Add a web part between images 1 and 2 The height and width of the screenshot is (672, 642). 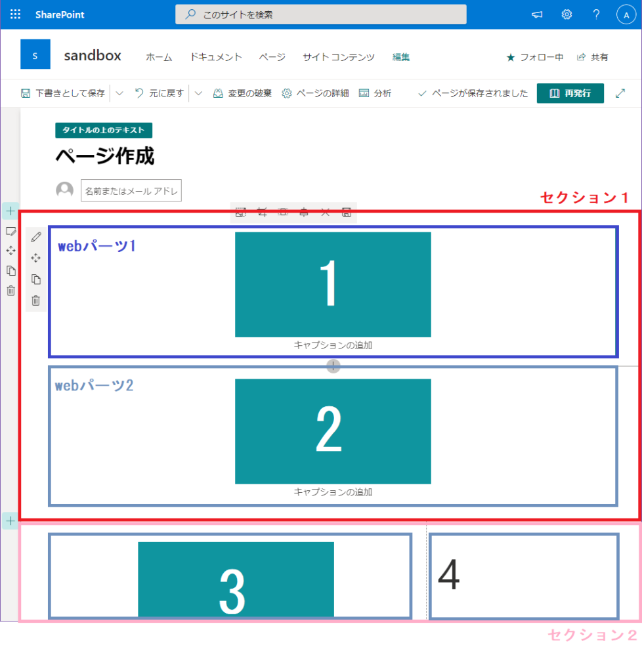(333, 366)
